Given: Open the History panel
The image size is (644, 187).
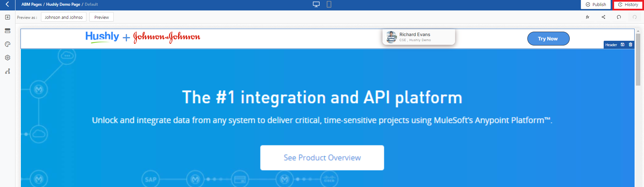Looking at the screenshot, I should point(628,4).
